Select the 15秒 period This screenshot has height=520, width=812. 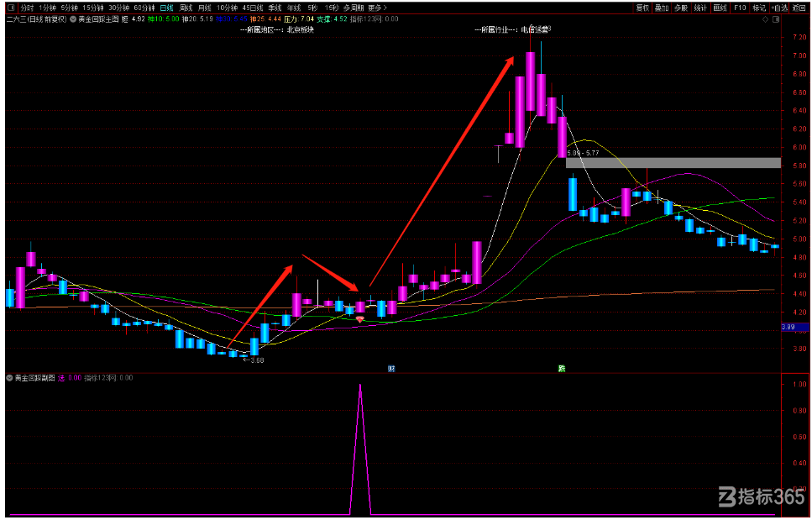(x=332, y=8)
